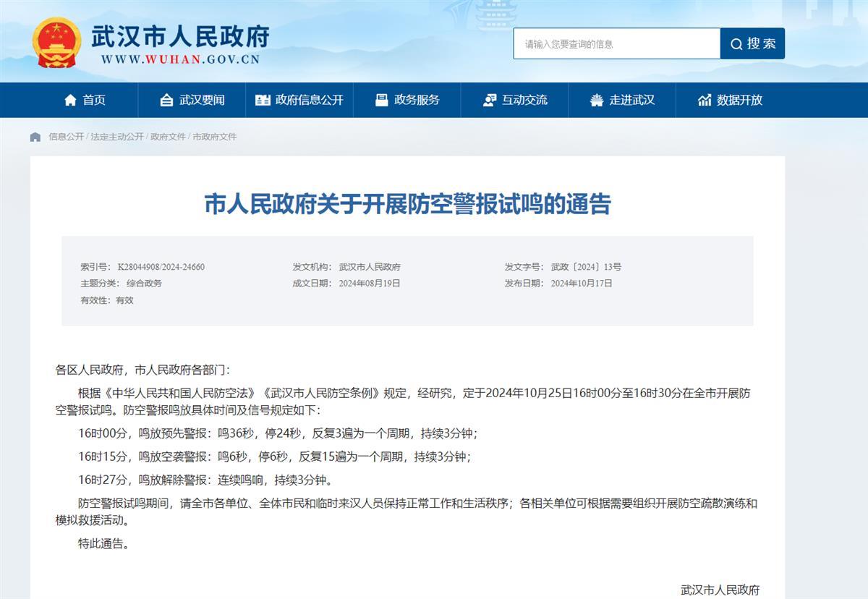The image size is (868, 599).
Task: Open the 法定主动公开 breadcrumb link
Action: [x=117, y=137]
